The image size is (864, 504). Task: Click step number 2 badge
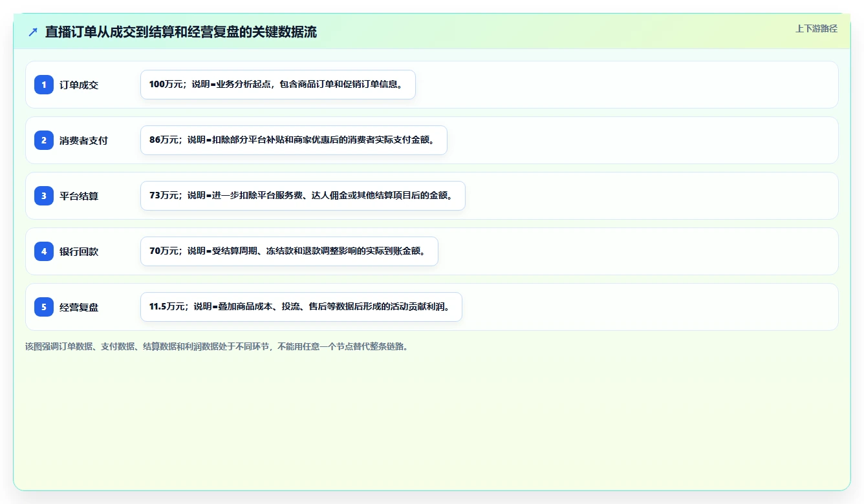click(44, 140)
